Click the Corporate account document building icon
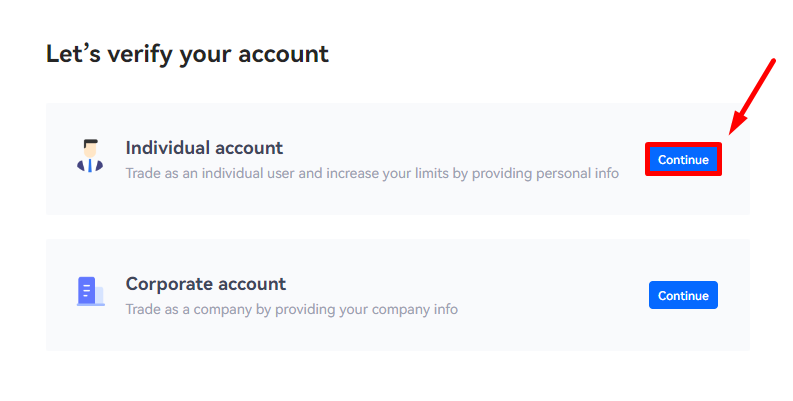The width and height of the screenshot is (793, 401). pyautogui.click(x=91, y=291)
